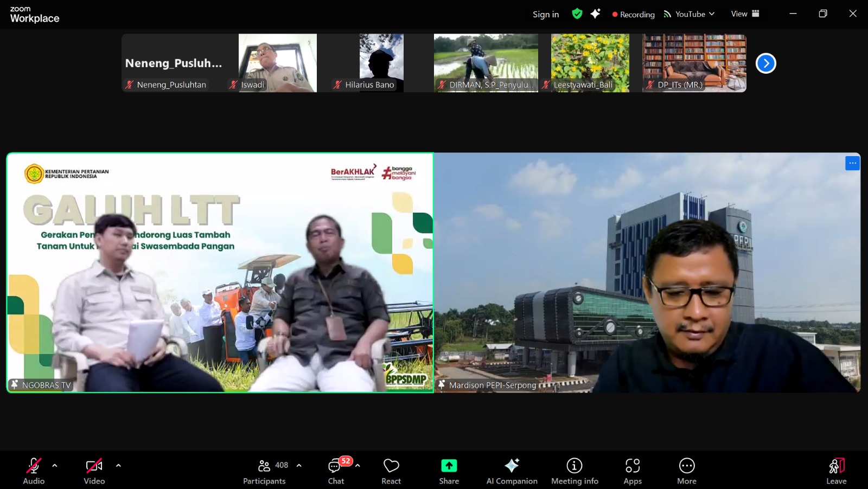Click the Sign in link
The image size is (868, 489).
tap(545, 15)
